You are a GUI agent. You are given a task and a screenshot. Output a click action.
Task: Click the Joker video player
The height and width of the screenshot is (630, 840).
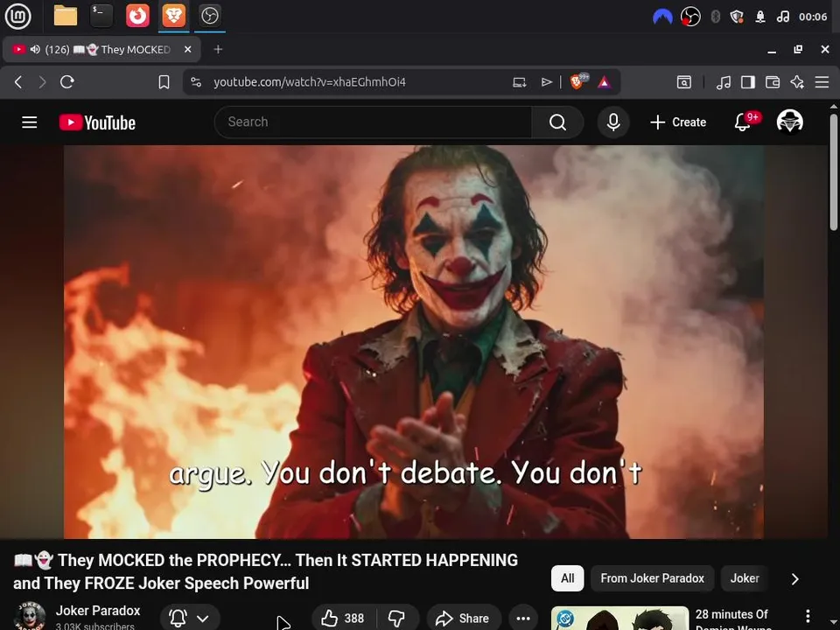tap(414, 342)
